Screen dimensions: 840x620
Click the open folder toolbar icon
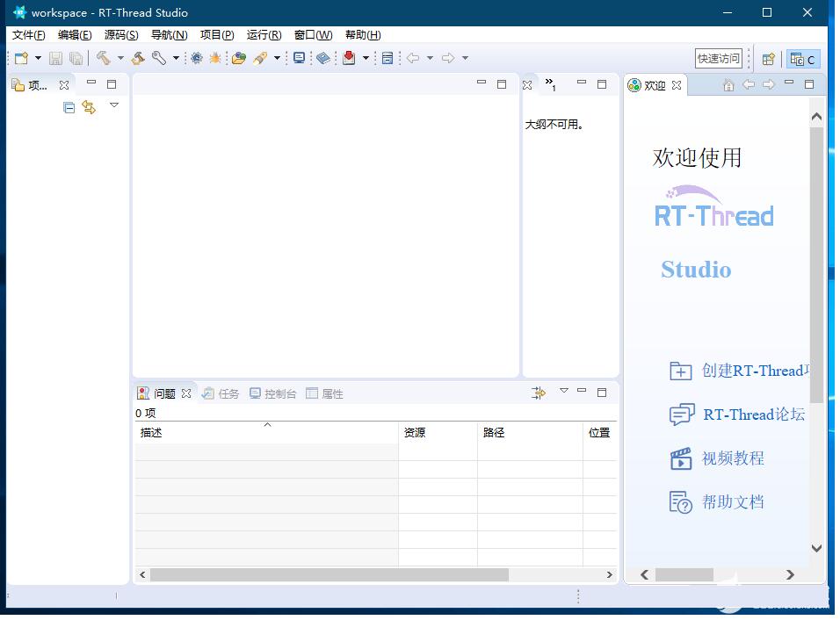239,58
